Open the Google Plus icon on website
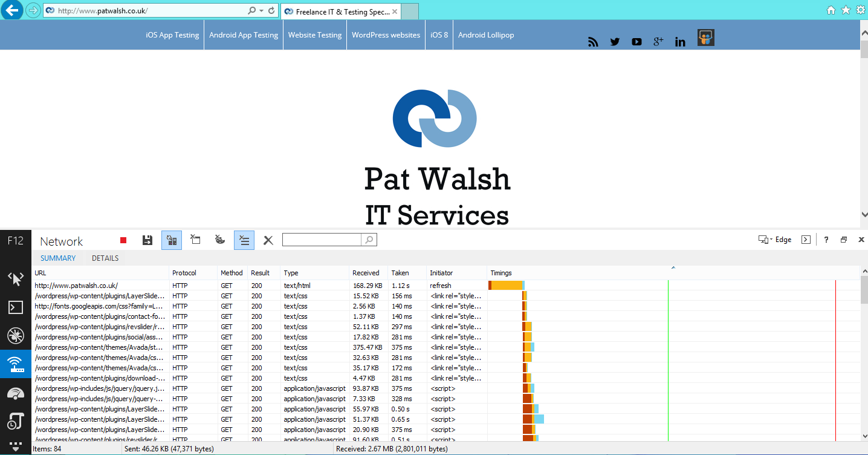The width and height of the screenshot is (868, 455). coord(658,41)
